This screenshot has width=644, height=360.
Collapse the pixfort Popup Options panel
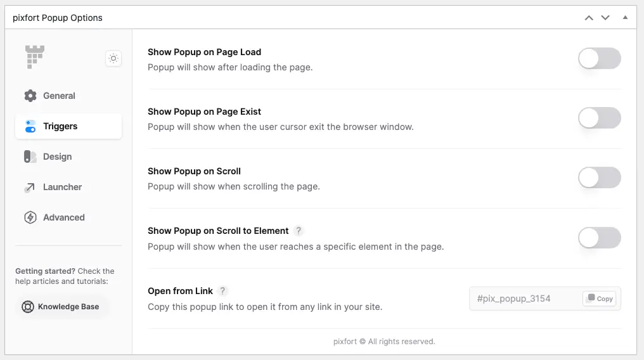point(625,17)
